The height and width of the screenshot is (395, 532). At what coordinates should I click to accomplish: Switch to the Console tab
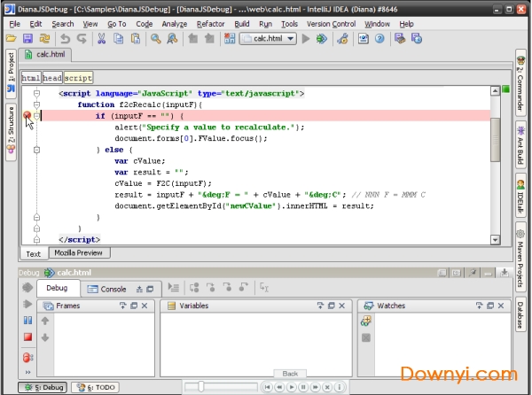pyautogui.click(x=106, y=289)
